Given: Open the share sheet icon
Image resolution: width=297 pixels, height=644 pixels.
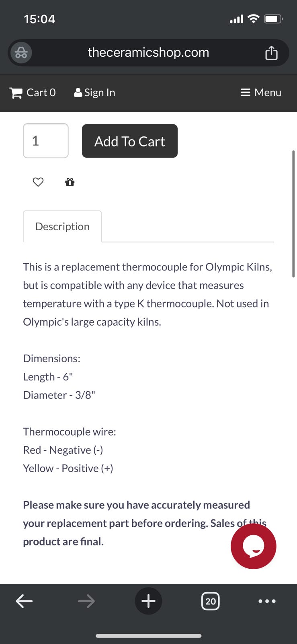Looking at the screenshot, I should point(271,53).
